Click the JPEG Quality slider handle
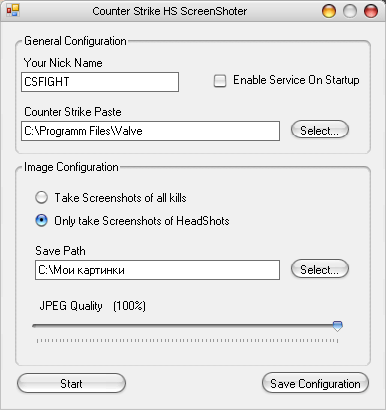The height and width of the screenshot is (413, 386). coord(338,326)
